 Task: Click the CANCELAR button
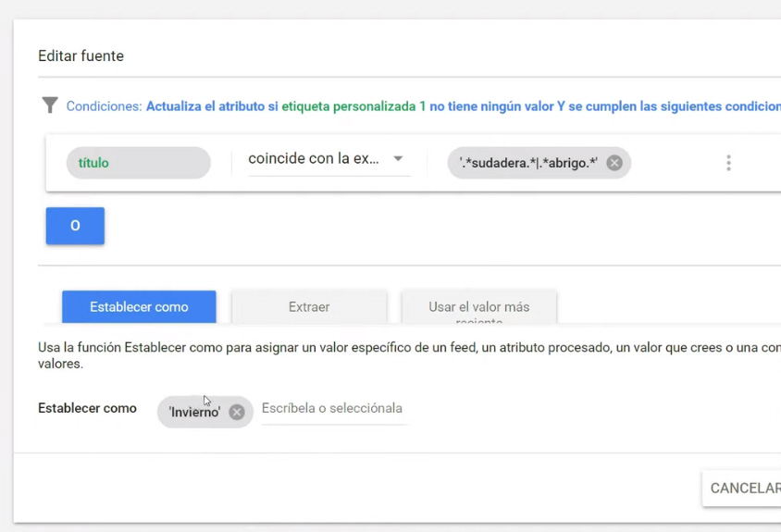point(744,489)
